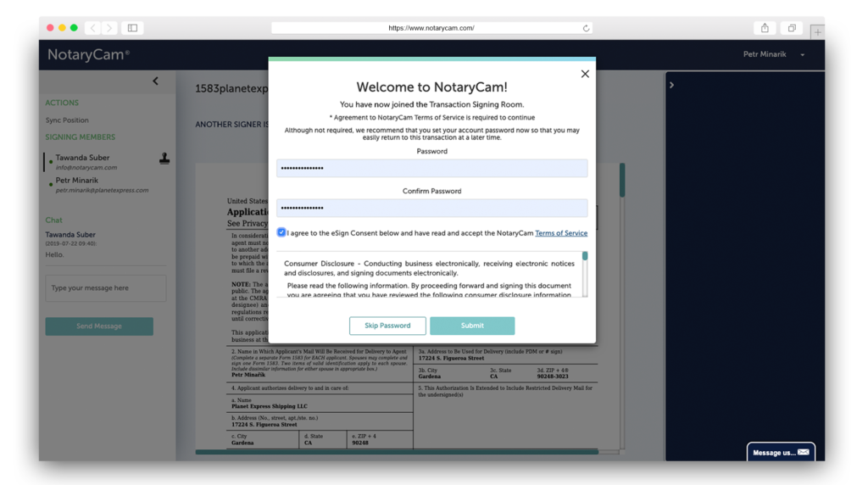Click the ACTIONS heading in the sidebar

click(62, 103)
